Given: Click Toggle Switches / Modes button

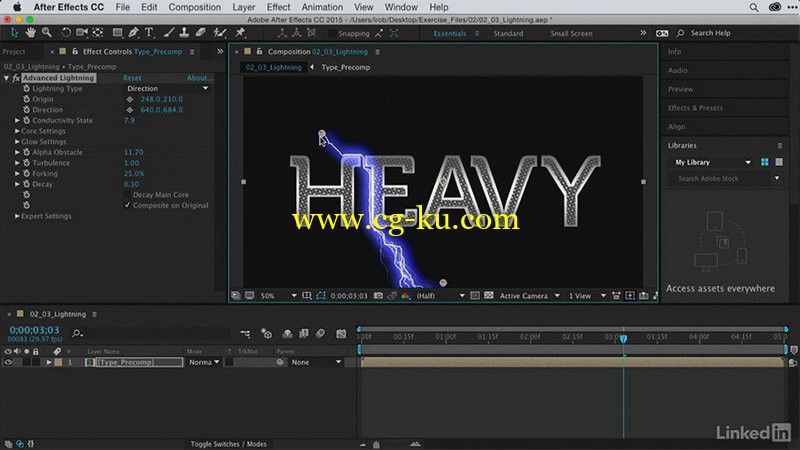Looking at the screenshot, I should click(x=228, y=444).
